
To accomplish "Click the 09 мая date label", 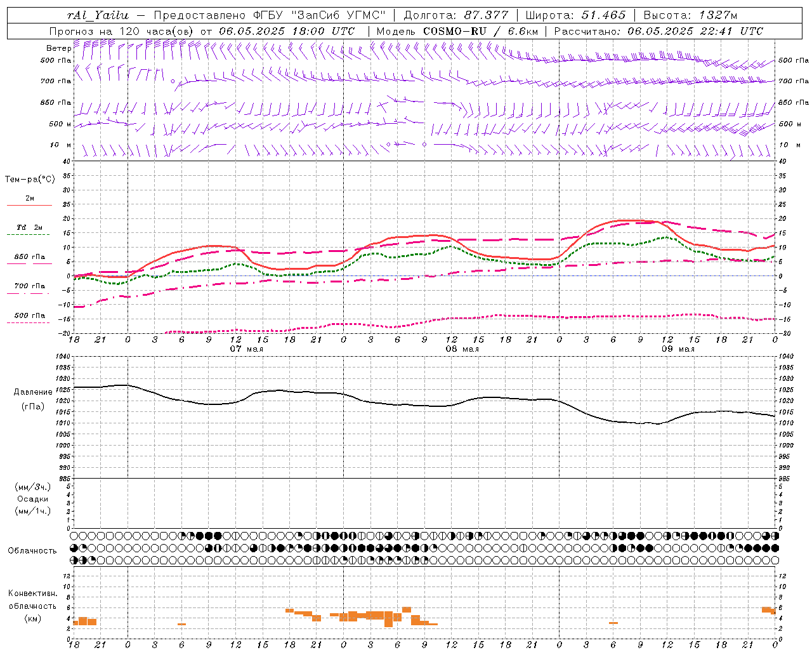I will 678,349.
